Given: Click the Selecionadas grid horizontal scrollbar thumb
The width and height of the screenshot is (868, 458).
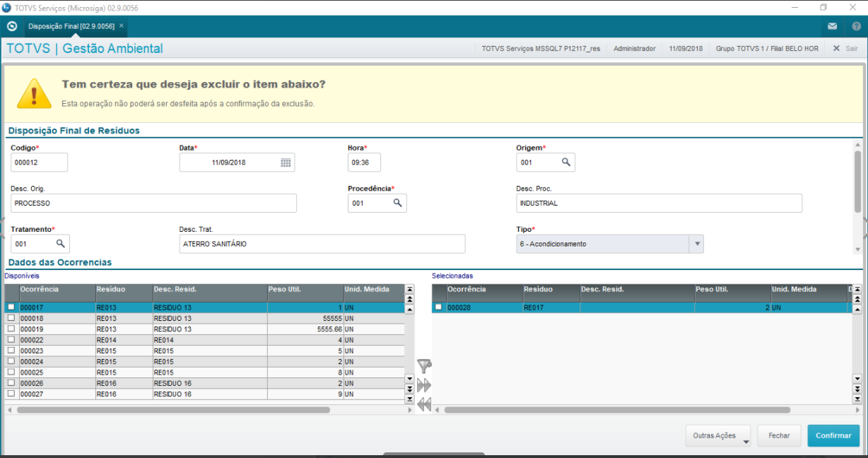Looking at the screenshot, I should point(617,410).
